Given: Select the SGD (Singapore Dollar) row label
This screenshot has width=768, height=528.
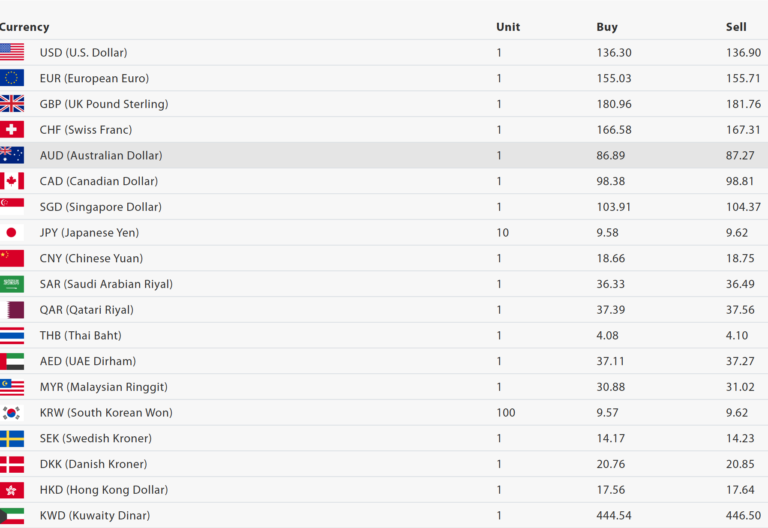Looking at the screenshot, I should click(x=100, y=207).
